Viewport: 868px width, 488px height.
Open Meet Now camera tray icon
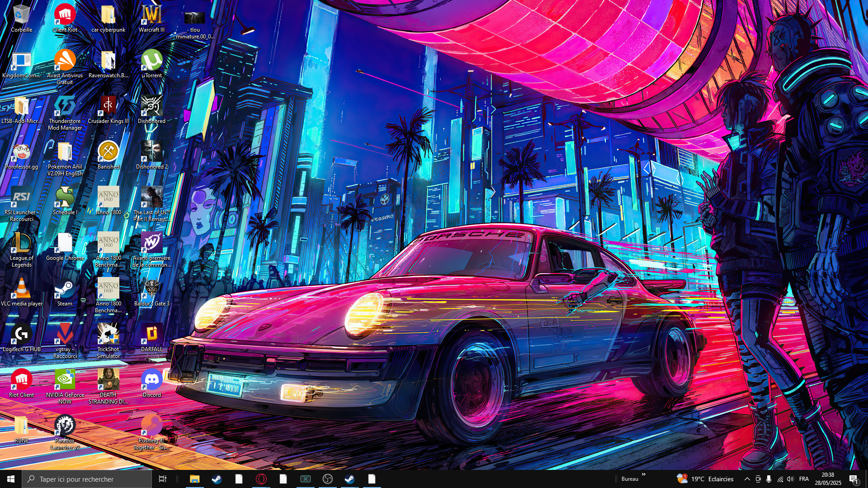coord(758,479)
